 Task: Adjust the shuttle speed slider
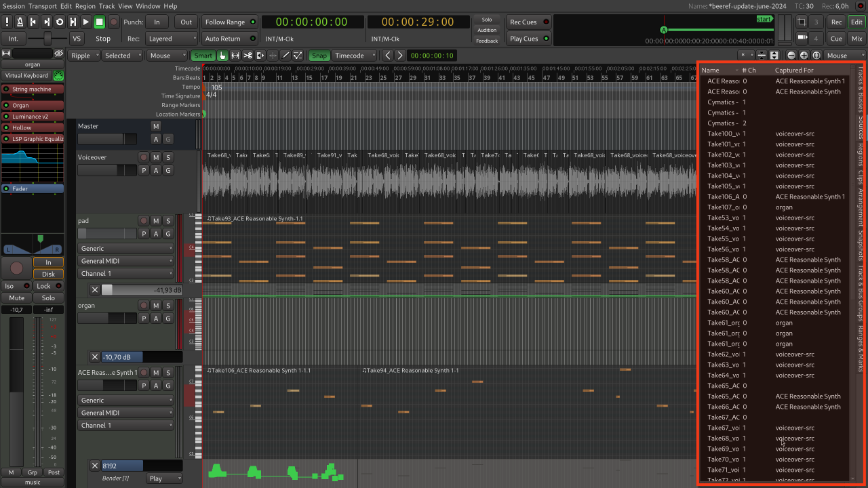(x=47, y=39)
